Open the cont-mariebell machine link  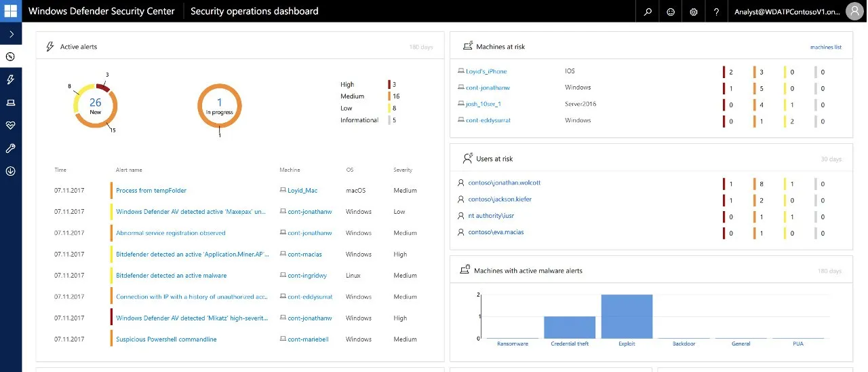pyautogui.click(x=308, y=339)
